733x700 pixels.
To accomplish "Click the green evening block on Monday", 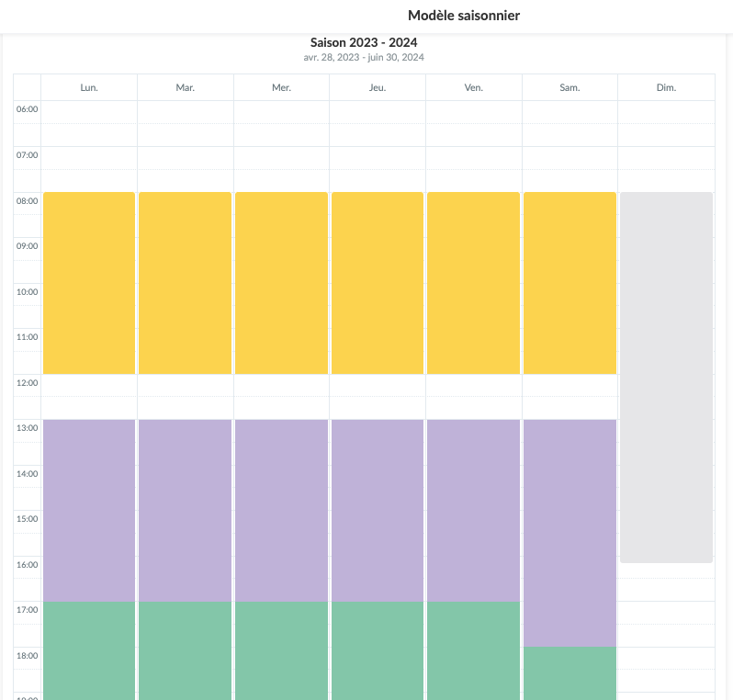I will tap(89, 650).
